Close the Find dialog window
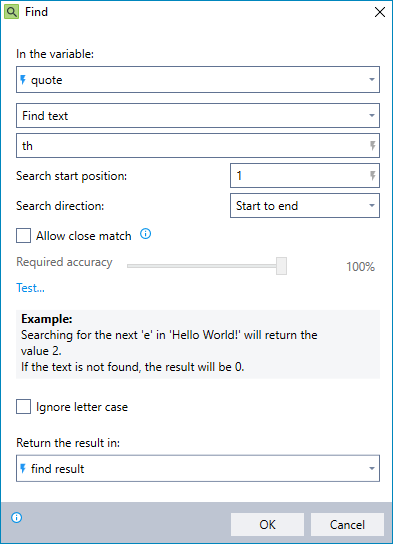The image size is (393, 544). tap(380, 12)
